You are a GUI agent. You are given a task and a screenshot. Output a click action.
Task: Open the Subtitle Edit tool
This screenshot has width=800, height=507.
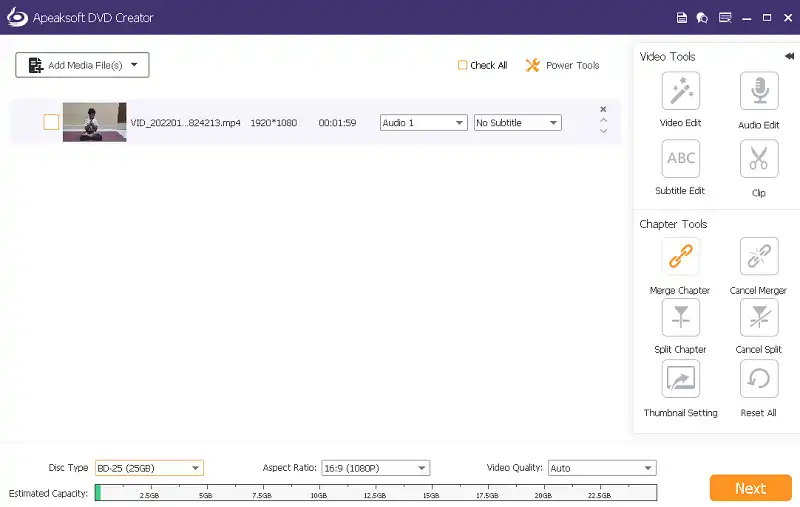680,158
